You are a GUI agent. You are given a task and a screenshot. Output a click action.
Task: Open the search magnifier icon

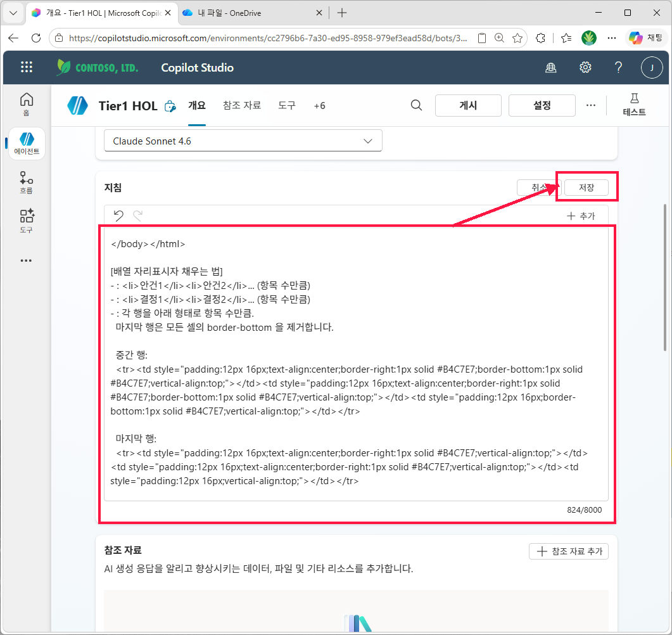[x=416, y=105]
